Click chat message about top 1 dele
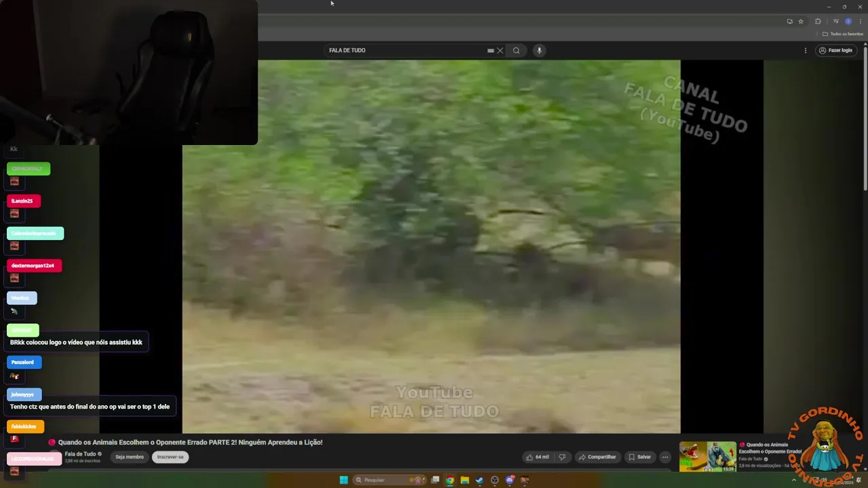 (90, 407)
